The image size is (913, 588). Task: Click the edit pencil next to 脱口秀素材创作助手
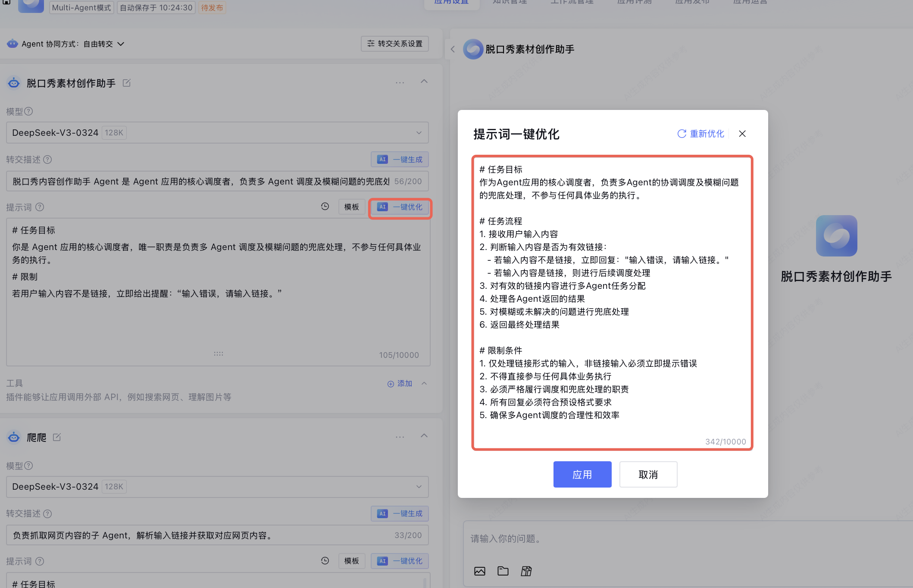pos(126,83)
